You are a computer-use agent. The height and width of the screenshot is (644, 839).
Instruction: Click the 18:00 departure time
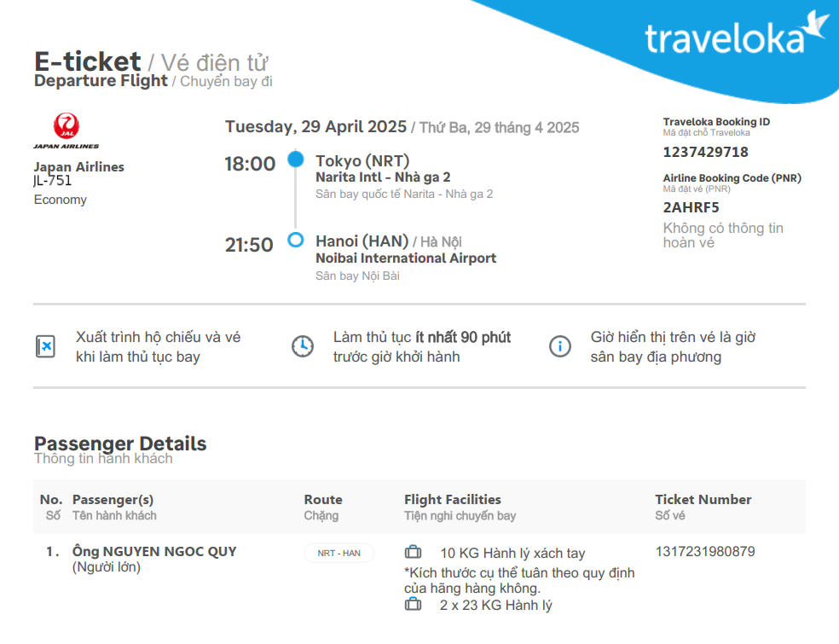pos(250,164)
